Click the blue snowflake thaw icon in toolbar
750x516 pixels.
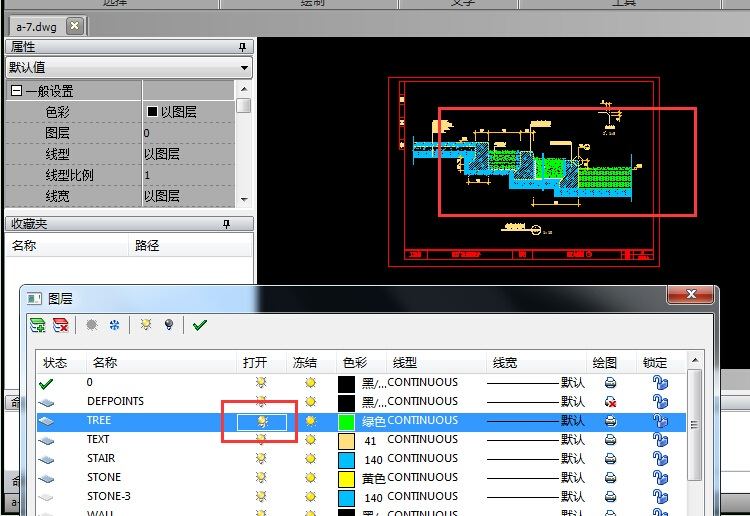(x=114, y=325)
